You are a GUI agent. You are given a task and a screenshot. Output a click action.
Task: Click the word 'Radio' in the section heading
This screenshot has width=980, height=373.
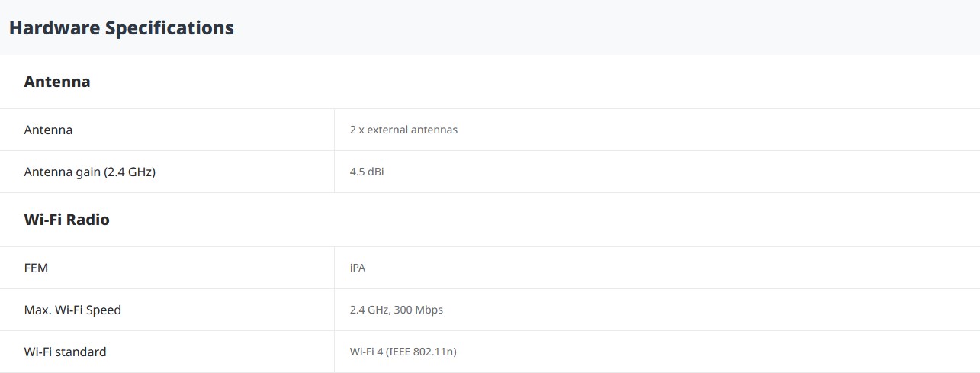[x=88, y=220]
